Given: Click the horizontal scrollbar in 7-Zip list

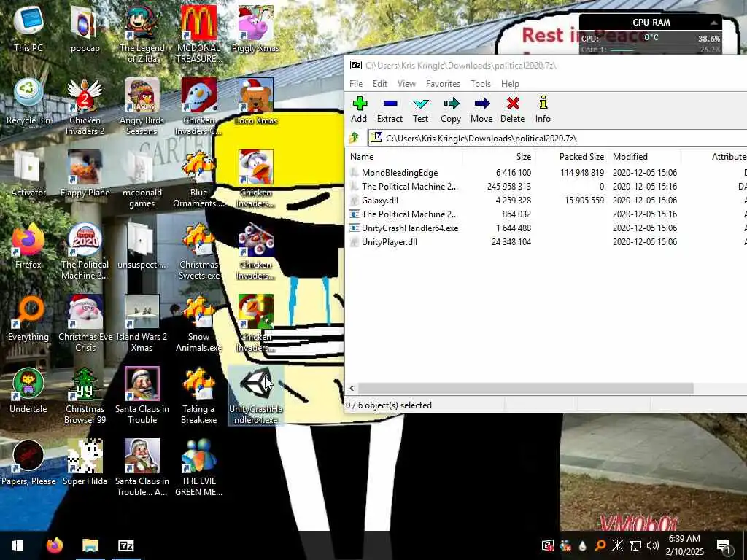Looking at the screenshot, I should 525,388.
